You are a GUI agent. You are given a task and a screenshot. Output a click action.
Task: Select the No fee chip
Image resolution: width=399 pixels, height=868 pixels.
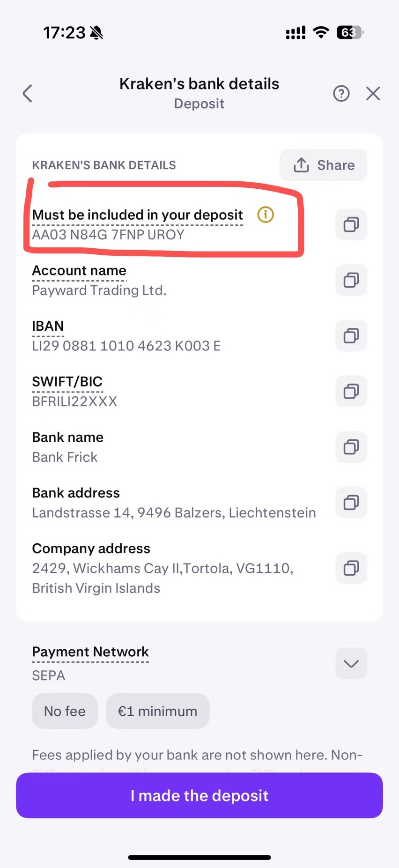(65, 711)
